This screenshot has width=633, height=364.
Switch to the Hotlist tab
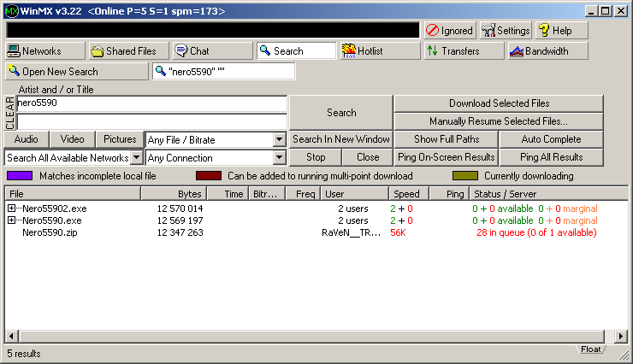(380, 51)
